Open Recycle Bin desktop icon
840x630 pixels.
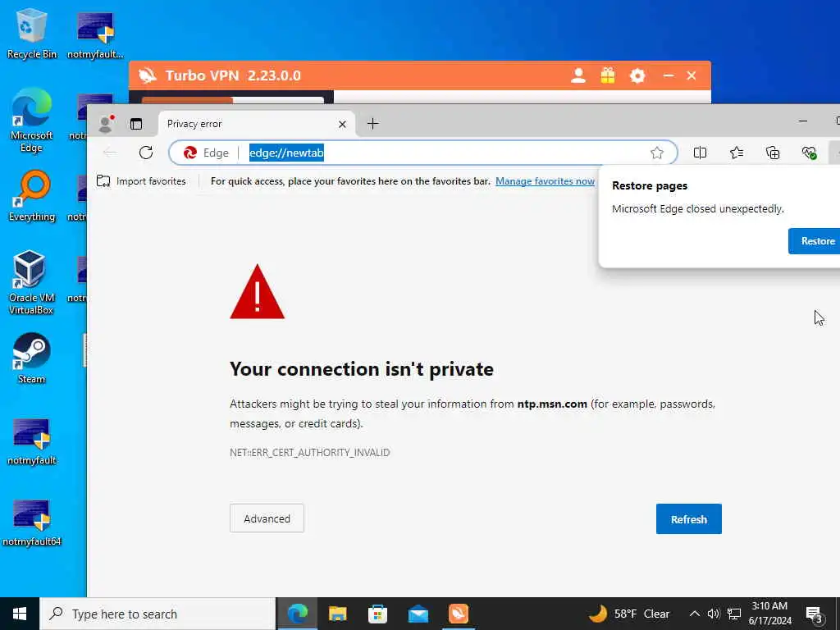click(x=32, y=33)
